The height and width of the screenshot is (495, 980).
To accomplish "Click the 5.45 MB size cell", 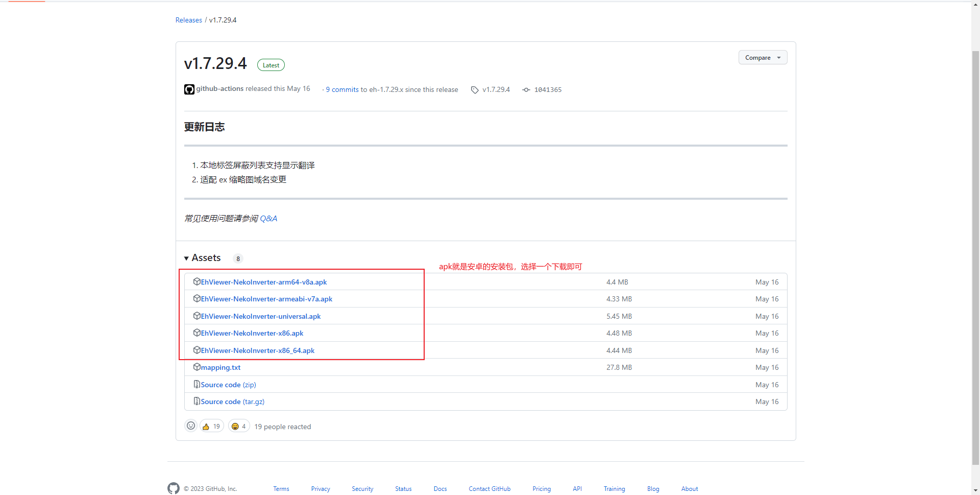I will pyautogui.click(x=619, y=316).
